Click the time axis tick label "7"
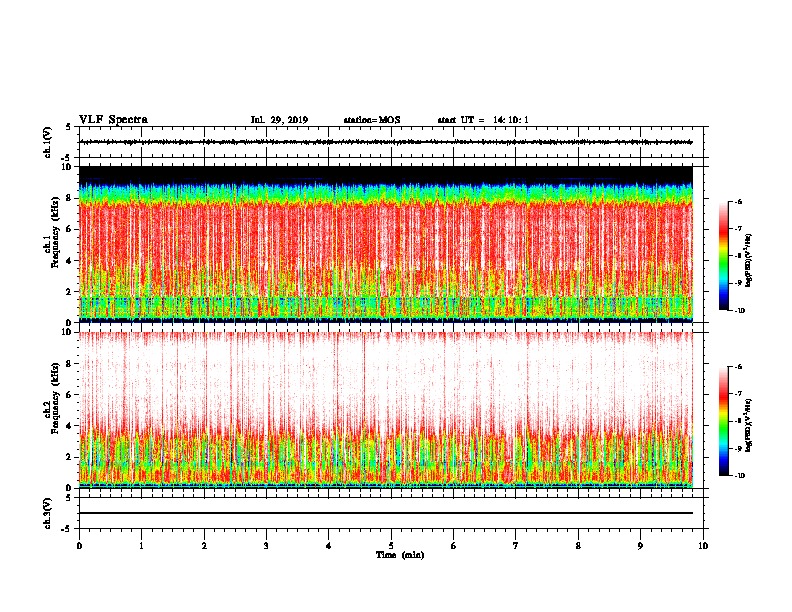This screenshot has height=612, width=792. click(516, 546)
